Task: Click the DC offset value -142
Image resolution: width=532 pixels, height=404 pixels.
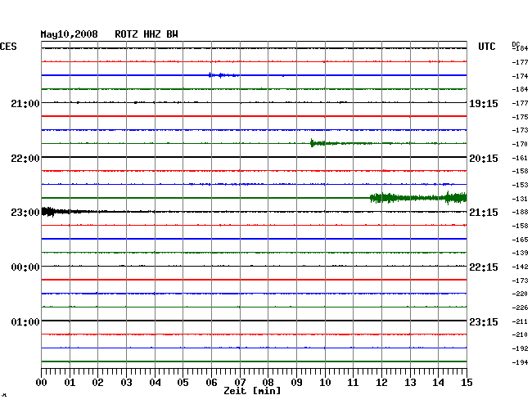Action: 520,267
